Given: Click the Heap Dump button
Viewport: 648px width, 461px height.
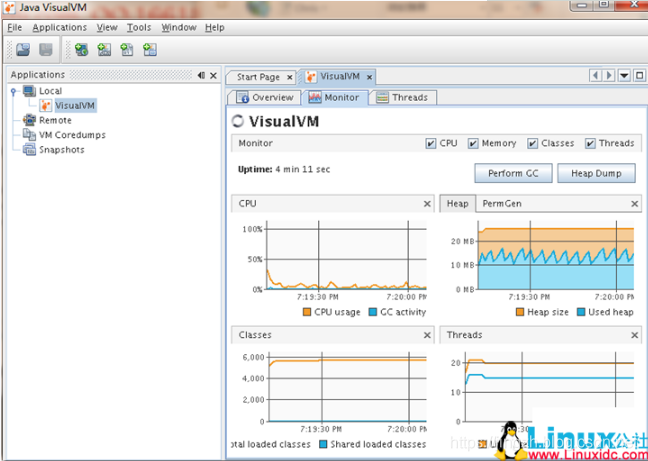Looking at the screenshot, I should point(596,173).
